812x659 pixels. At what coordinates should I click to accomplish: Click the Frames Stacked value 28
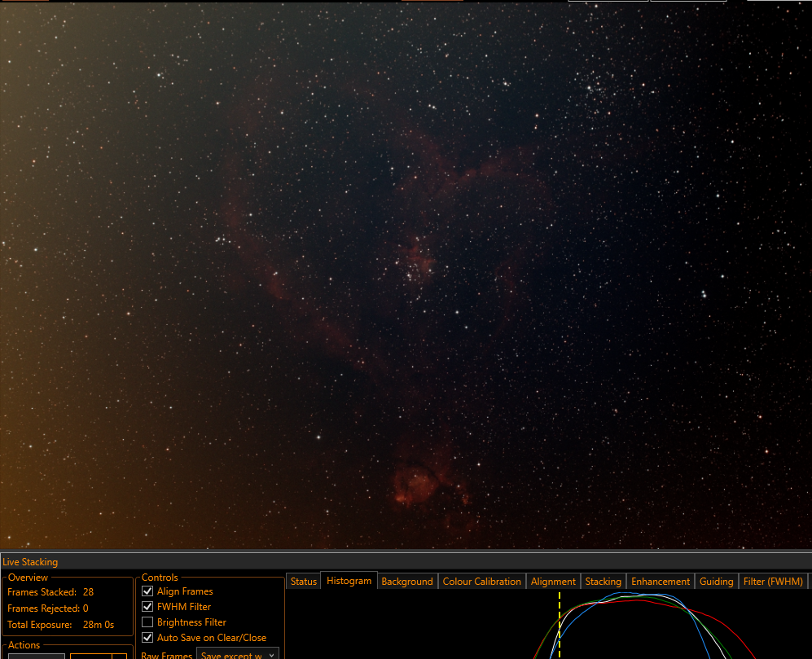point(89,591)
